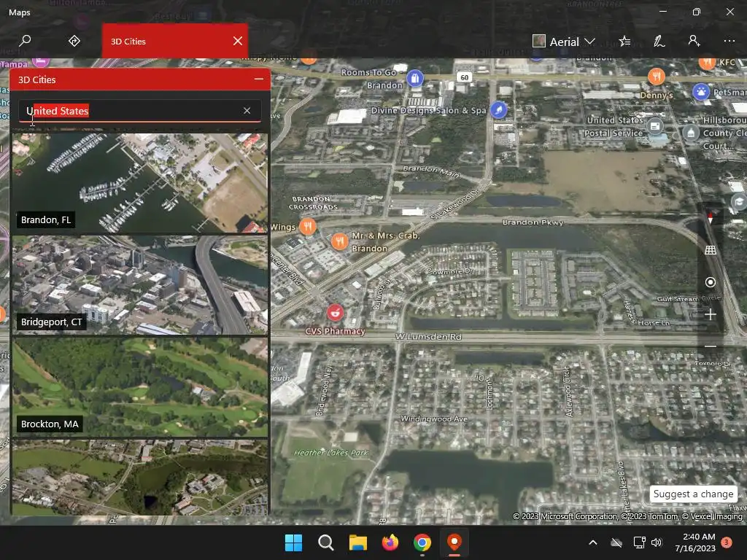Show my location on the map
The image size is (747, 560).
[710, 282]
